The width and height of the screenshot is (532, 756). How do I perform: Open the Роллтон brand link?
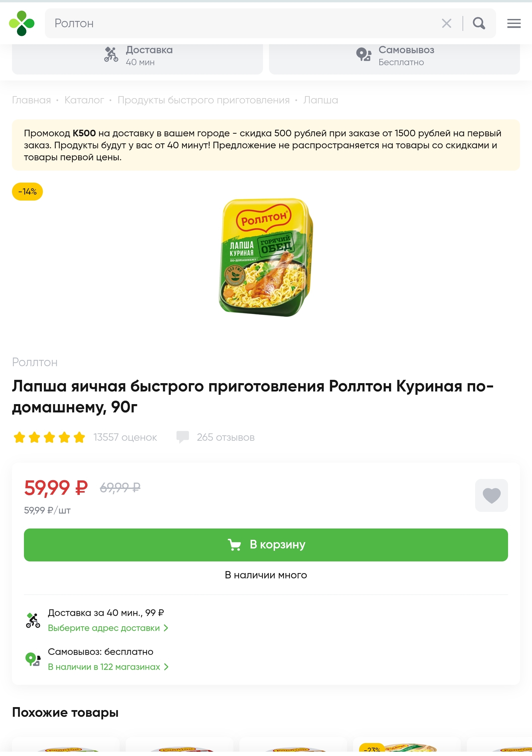(35, 362)
